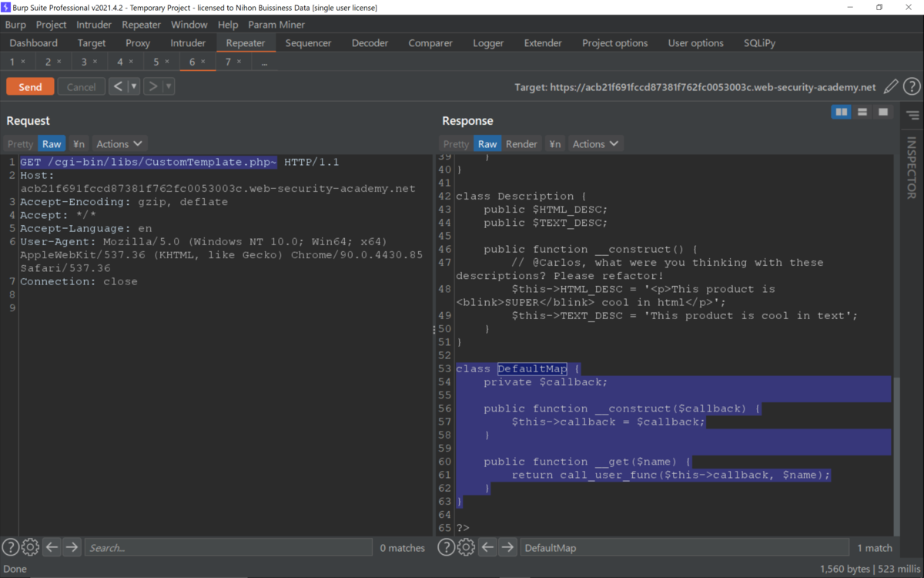Close Repeater tab 7
Viewport: 924px width, 578px height.
(239, 62)
